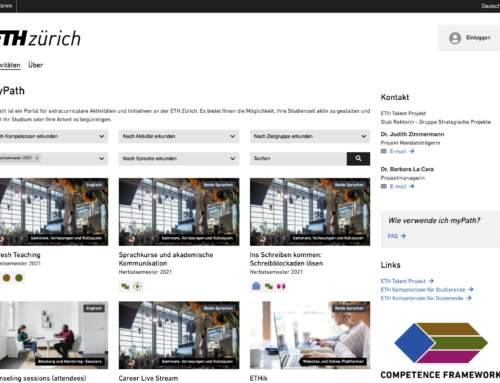
Task: Switch language via Deutsch in top bar
Action: [x=490, y=6]
